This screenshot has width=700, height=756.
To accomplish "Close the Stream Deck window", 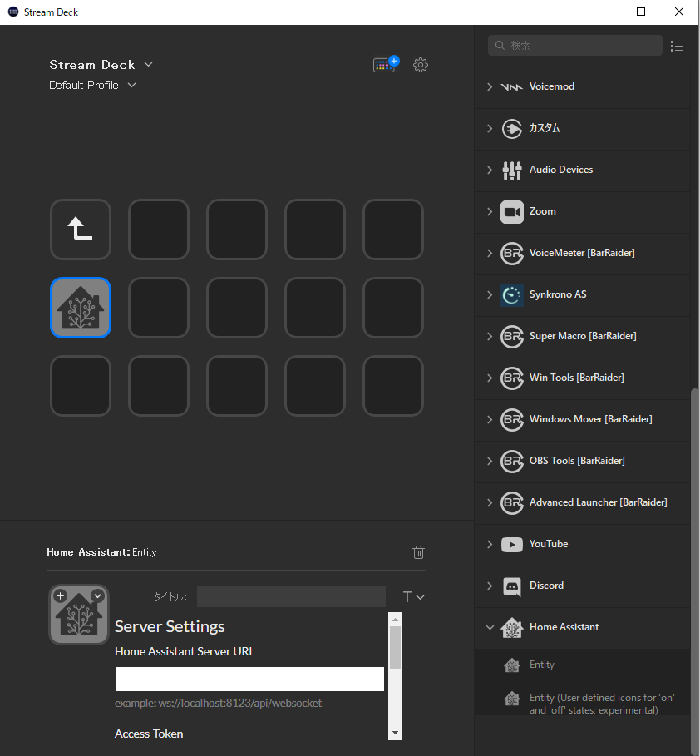I will (678, 12).
